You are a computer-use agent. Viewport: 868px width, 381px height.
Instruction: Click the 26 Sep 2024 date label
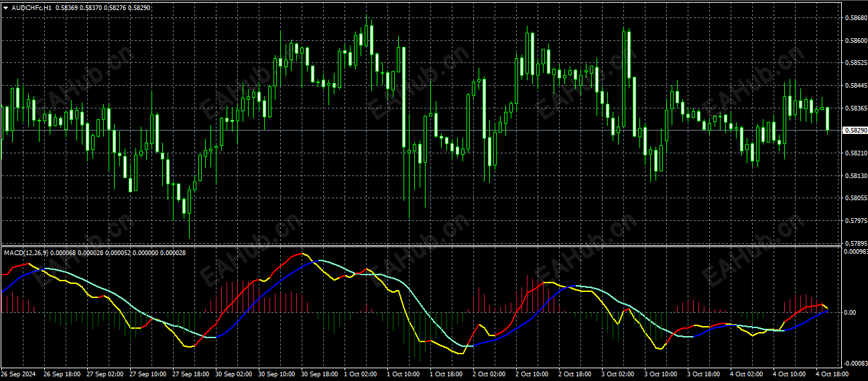(17, 374)
